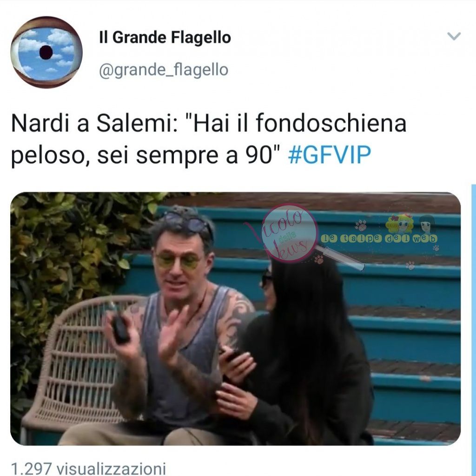This screenshot has width=476, height=476.
Task: Click the Vicolo delle News circular watermark
Action: 289,233
